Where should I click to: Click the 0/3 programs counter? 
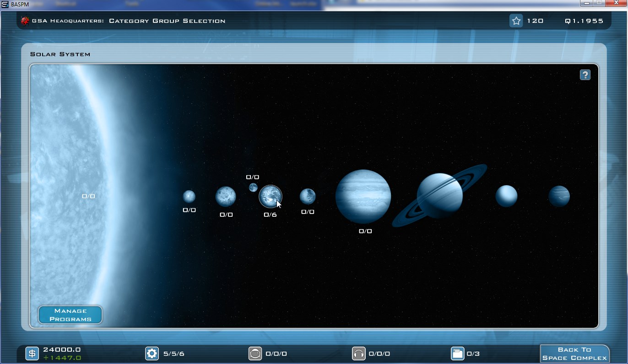473,354
